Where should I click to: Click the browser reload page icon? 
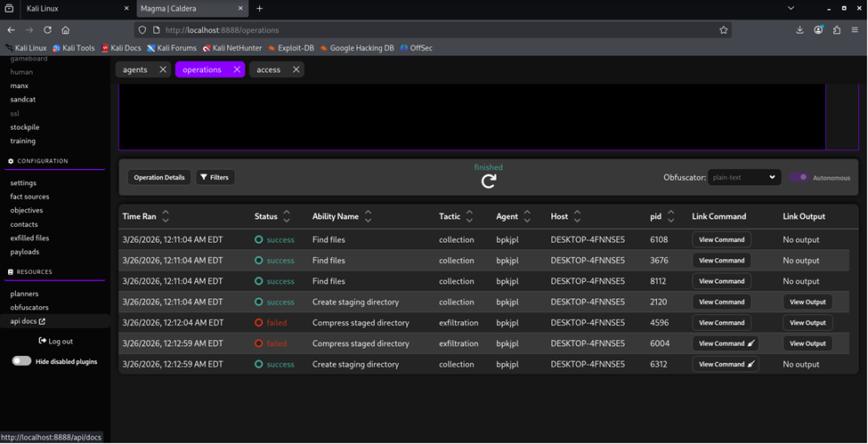tap(47, 29)
